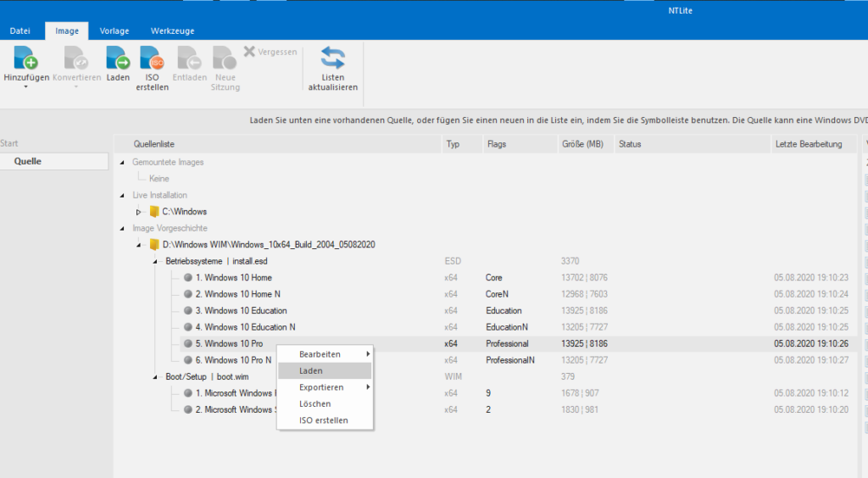The width and height of the screenshot is (868, 478).
Task: Choose Löschen in the context menu
Action: click(325, 404)
